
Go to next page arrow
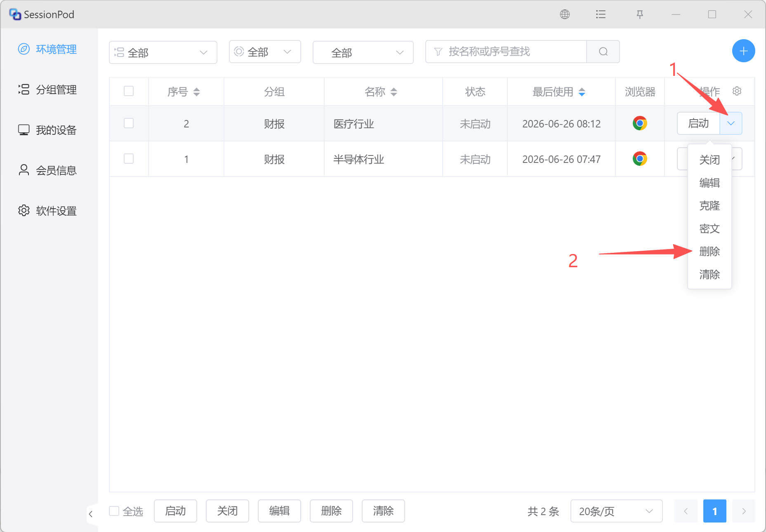[x=744, y=511]
